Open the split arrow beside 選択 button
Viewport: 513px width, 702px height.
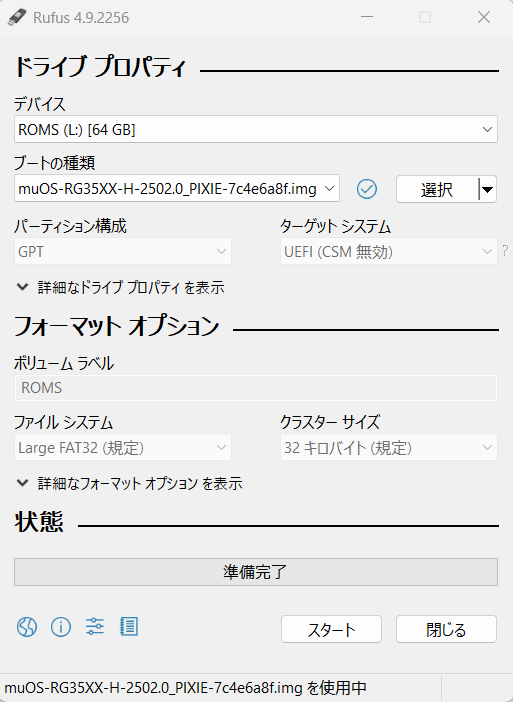pyautogui.click(x=487, y=189)
